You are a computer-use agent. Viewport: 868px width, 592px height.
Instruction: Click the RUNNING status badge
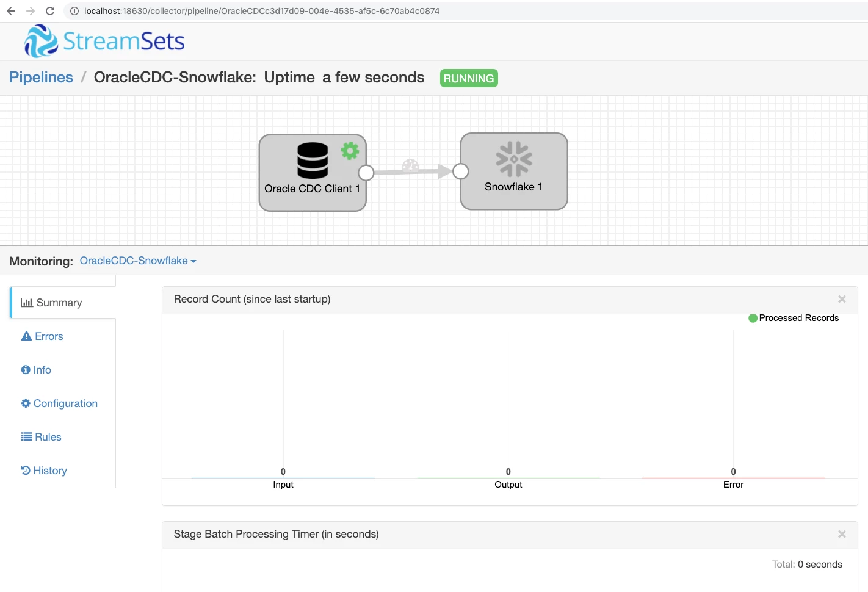tap(469, 78)
